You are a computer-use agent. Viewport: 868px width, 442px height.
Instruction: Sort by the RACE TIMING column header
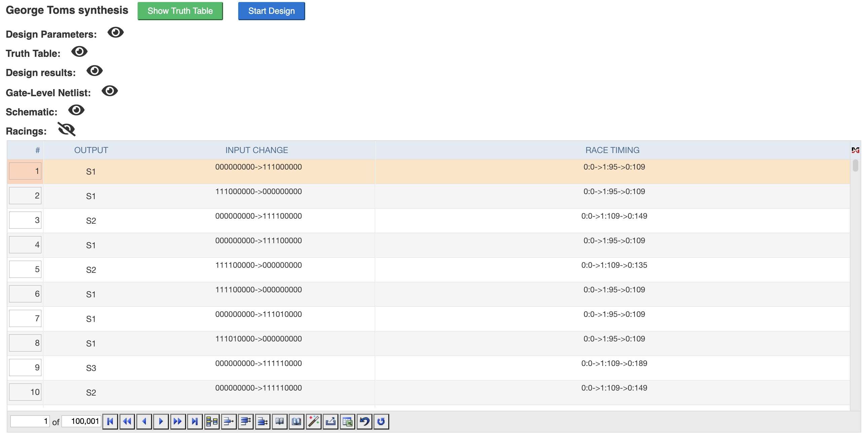point(612,150)
